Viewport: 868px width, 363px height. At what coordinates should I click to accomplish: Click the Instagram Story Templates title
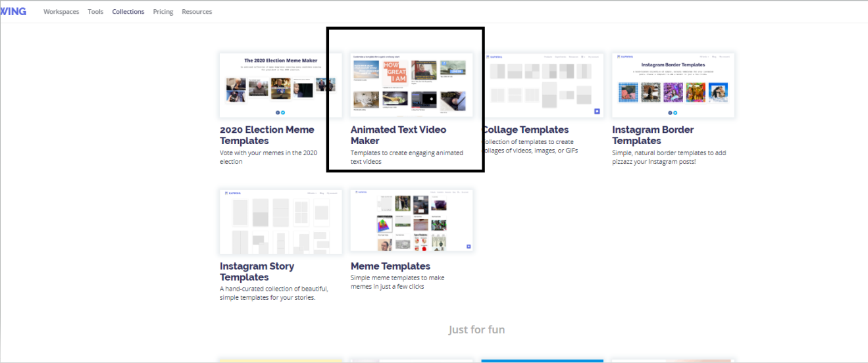coord(257,272)
